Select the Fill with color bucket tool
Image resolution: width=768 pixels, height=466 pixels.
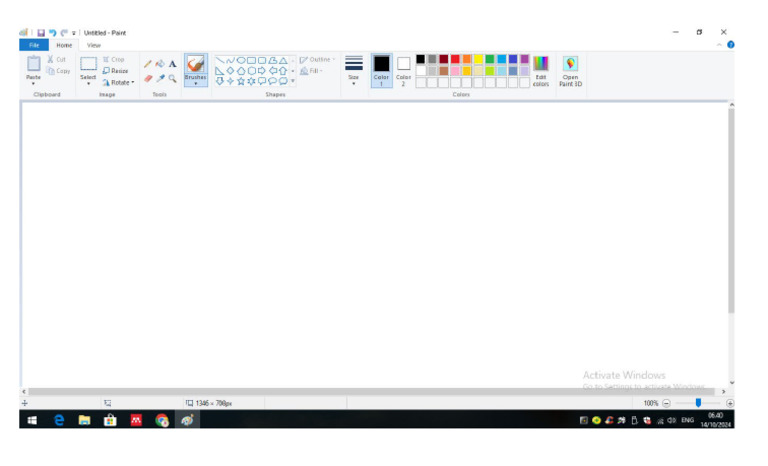coord(160,64)
